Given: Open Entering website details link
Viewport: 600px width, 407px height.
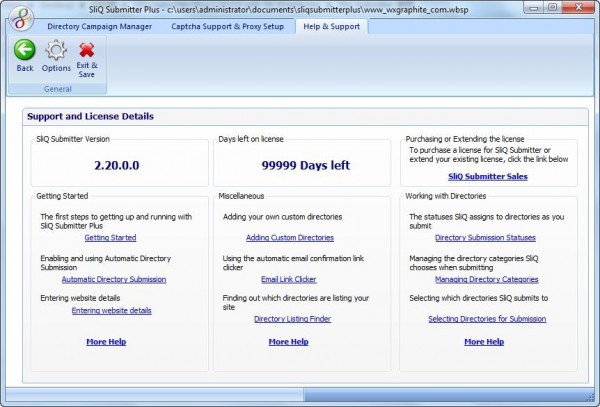Looking at the screenshot, I should (x=112, y=311).
